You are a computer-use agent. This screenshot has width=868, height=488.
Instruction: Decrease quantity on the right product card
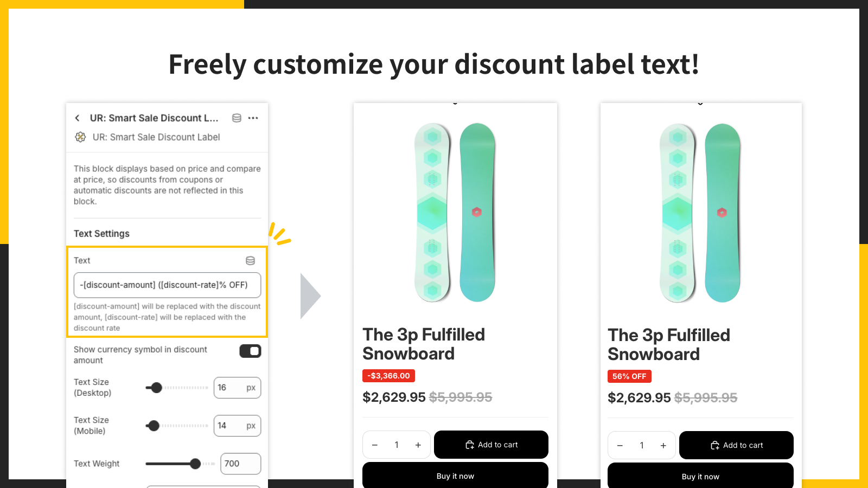[620, 446]
